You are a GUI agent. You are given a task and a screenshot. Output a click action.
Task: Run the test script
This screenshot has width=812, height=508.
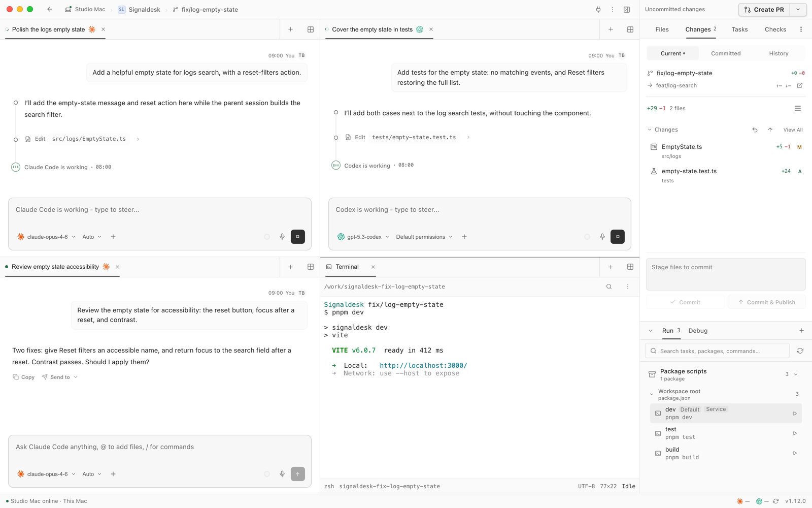795,433
